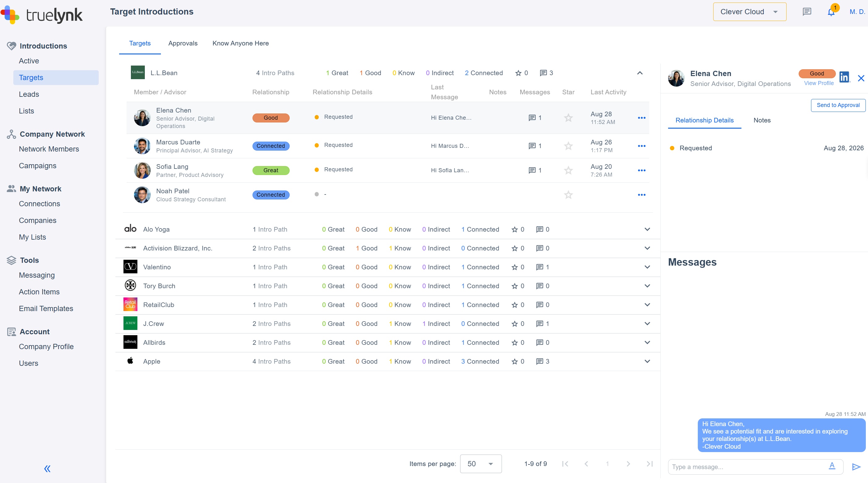Expand the RetailClub target row
Viewport: 868px width, 483px height.
coord(647,305)
